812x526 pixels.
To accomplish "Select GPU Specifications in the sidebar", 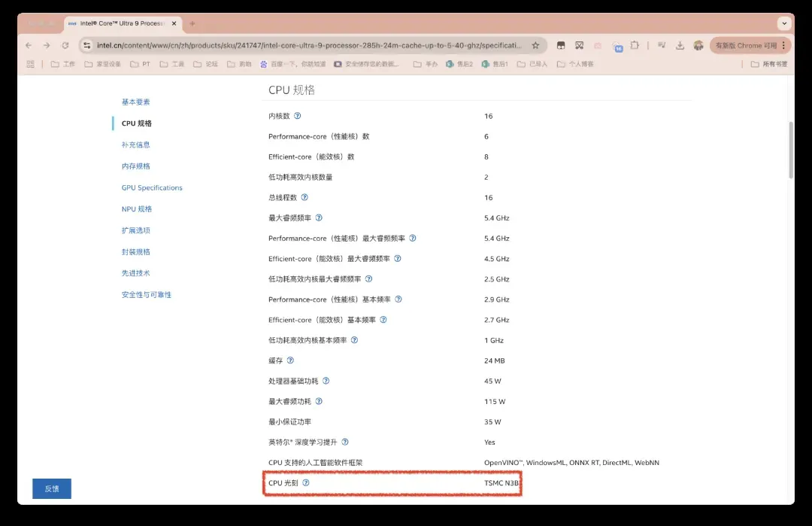I will click(x=152, y=187).
